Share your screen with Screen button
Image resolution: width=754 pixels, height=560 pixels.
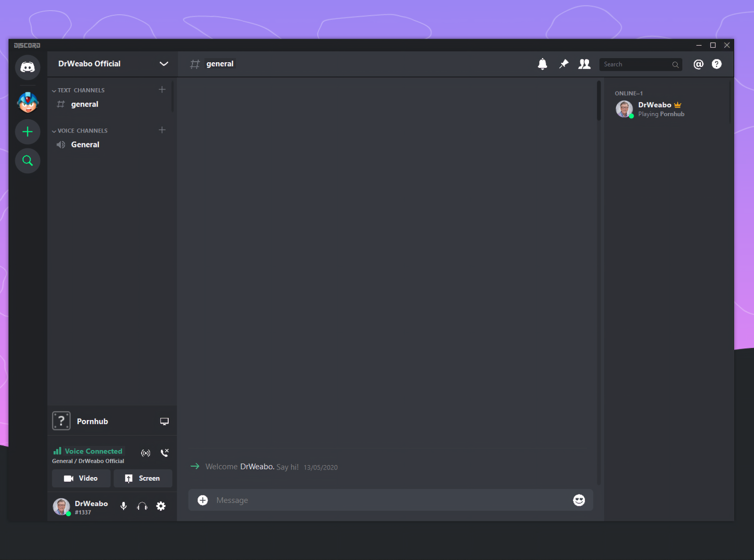click(x=143, y=478)
